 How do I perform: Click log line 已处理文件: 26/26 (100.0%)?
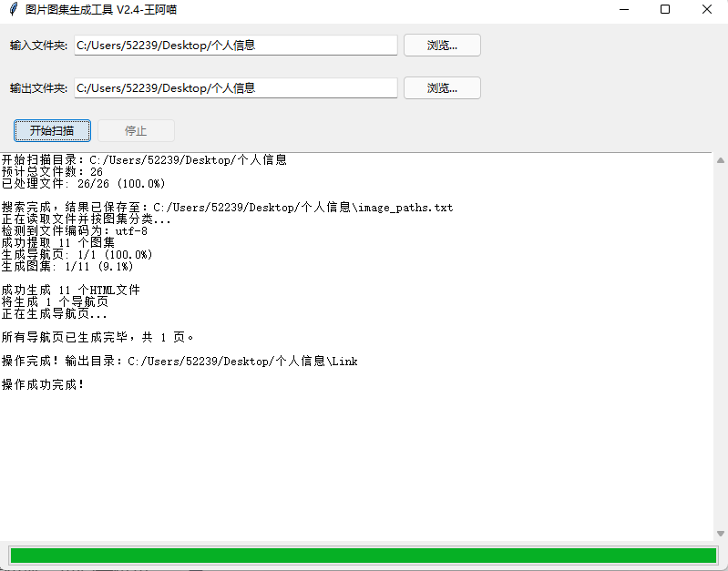(83, 183)
